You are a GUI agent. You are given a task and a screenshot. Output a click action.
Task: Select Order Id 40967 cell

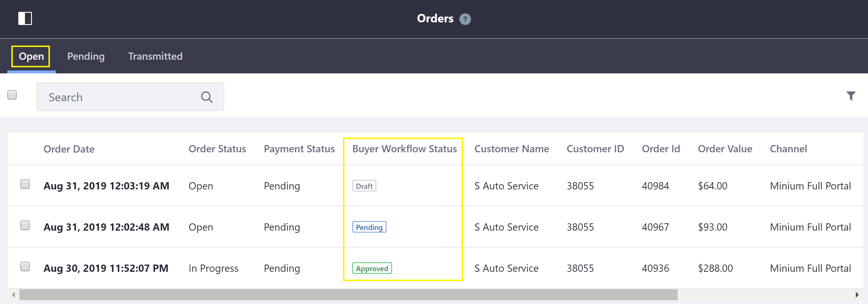[x=655, y=227]
